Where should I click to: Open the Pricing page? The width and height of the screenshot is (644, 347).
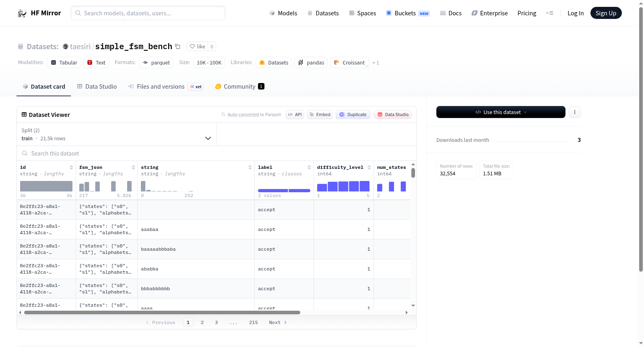(527, 13)
